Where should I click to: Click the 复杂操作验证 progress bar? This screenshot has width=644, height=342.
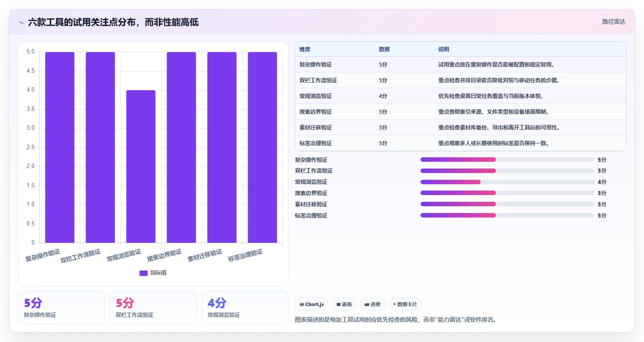point(507,160)
